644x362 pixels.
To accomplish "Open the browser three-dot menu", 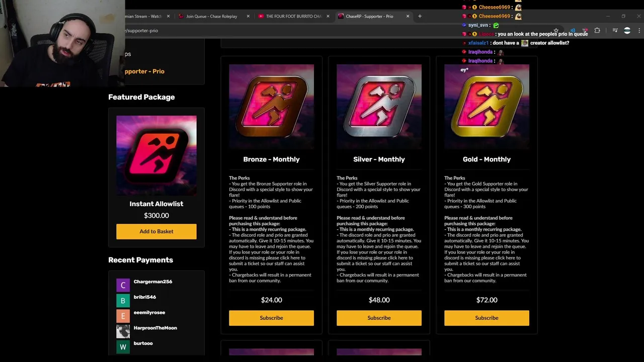I will coord(639,31).
